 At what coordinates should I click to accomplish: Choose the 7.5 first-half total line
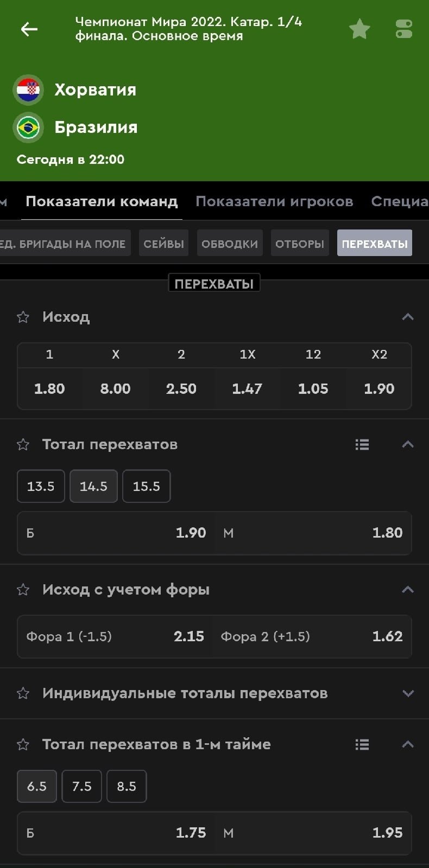click(81, 786)
